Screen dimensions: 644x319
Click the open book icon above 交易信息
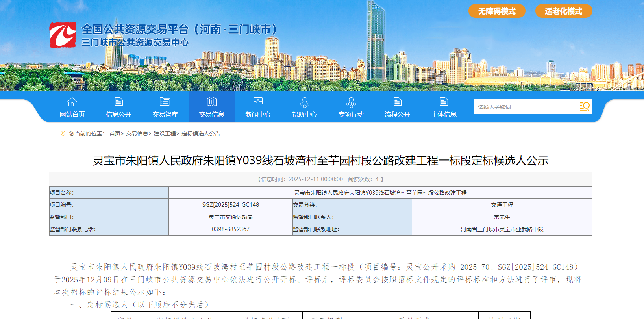pos(211,102)
